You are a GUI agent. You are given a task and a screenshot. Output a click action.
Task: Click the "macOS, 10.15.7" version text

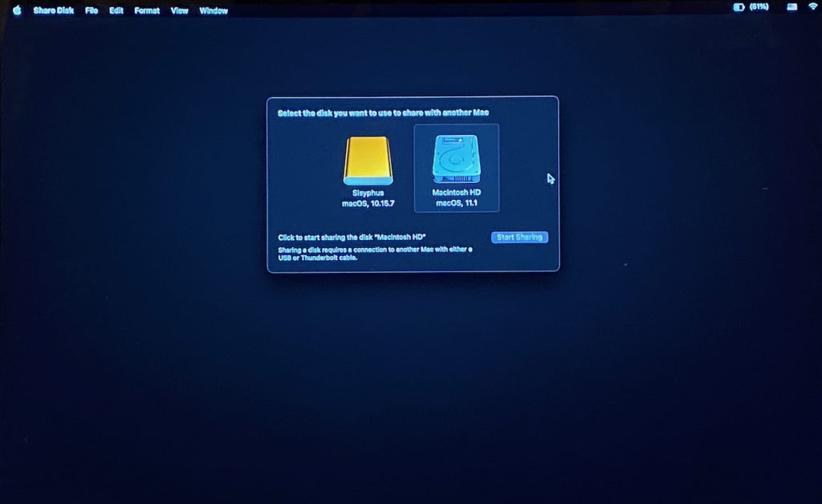[368, 204]
